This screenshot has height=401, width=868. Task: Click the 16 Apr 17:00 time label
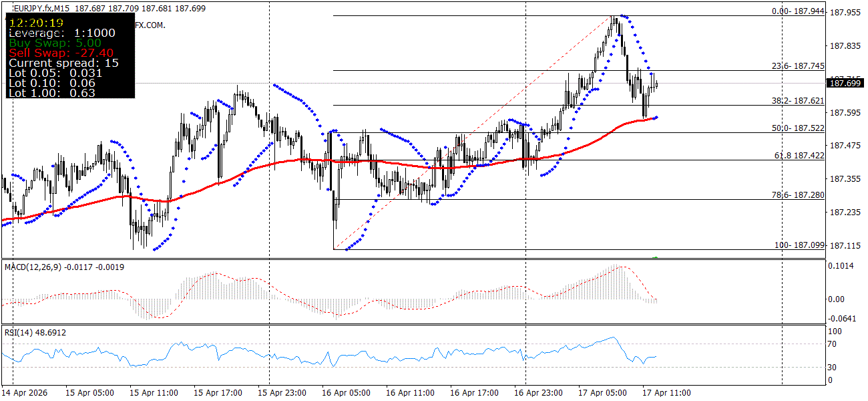point(474,393)
